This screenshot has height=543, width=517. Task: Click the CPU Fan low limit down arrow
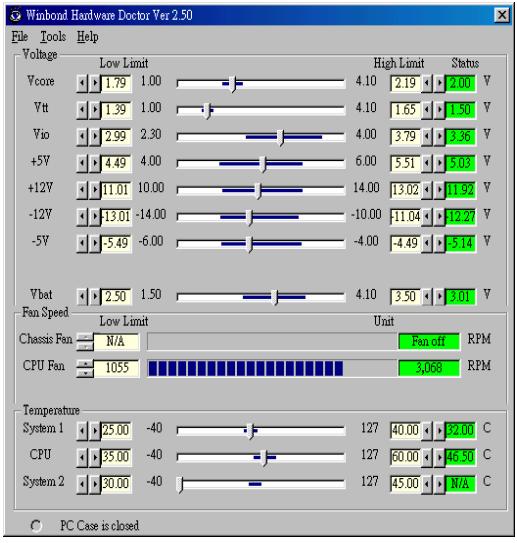[x=85, y=373]
